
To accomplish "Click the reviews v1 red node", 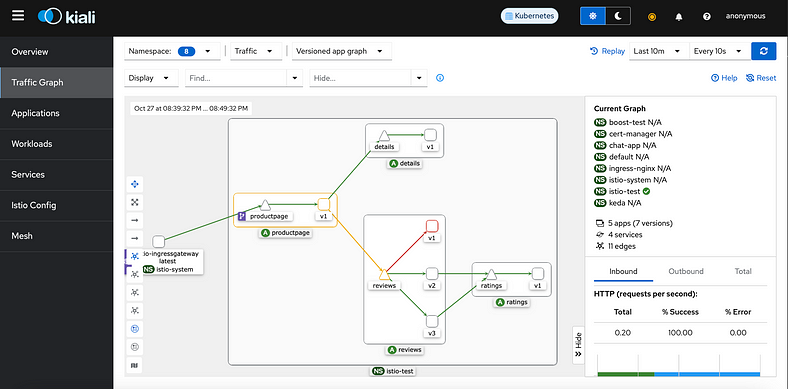I will (x=432, y=226).
